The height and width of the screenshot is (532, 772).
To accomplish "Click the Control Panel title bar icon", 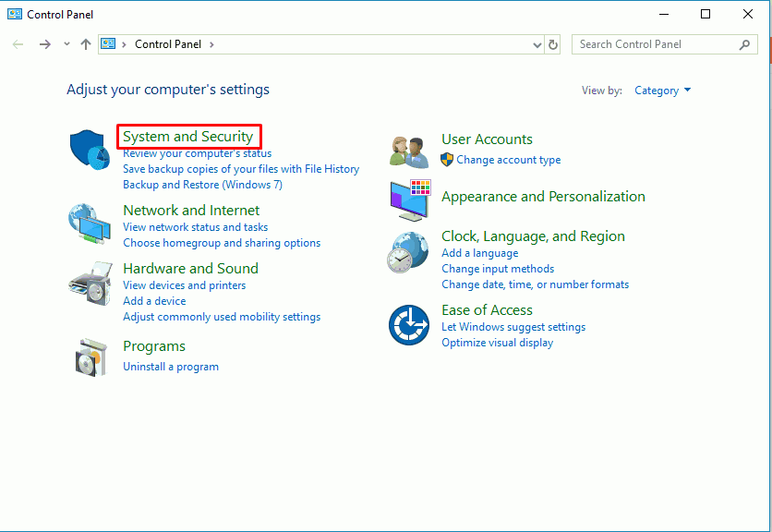I will pyautogui.click(x=15, y=14).
